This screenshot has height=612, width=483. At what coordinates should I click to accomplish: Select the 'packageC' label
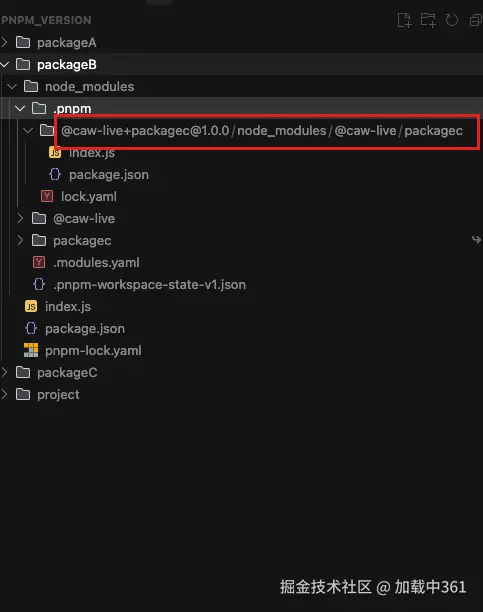67,373
